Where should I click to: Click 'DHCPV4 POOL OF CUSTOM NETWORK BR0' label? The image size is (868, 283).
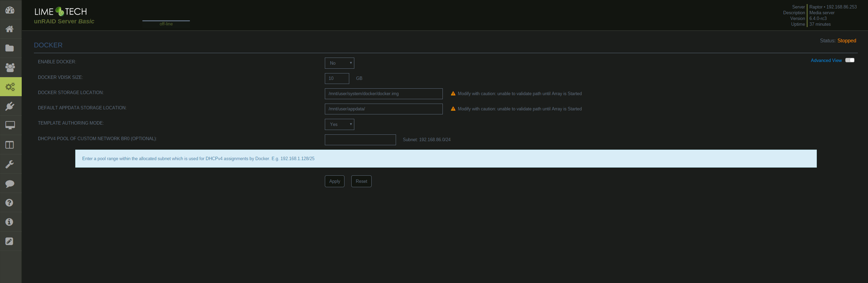(x=97, y=139)
